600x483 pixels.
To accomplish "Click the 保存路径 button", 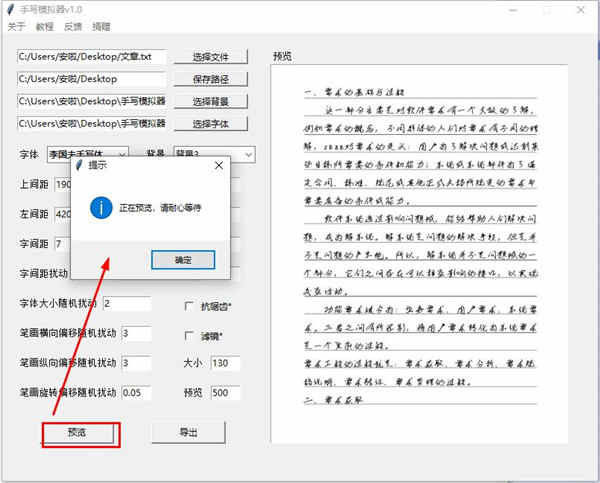I will [x=211, y=79].
